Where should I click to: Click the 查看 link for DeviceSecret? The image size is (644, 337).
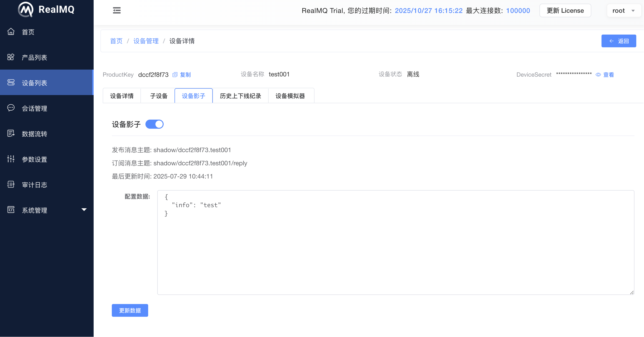(609, 75)
